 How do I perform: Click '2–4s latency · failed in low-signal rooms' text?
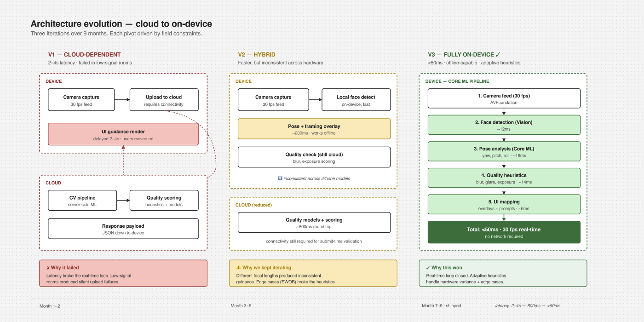click(x=90, y=63)
